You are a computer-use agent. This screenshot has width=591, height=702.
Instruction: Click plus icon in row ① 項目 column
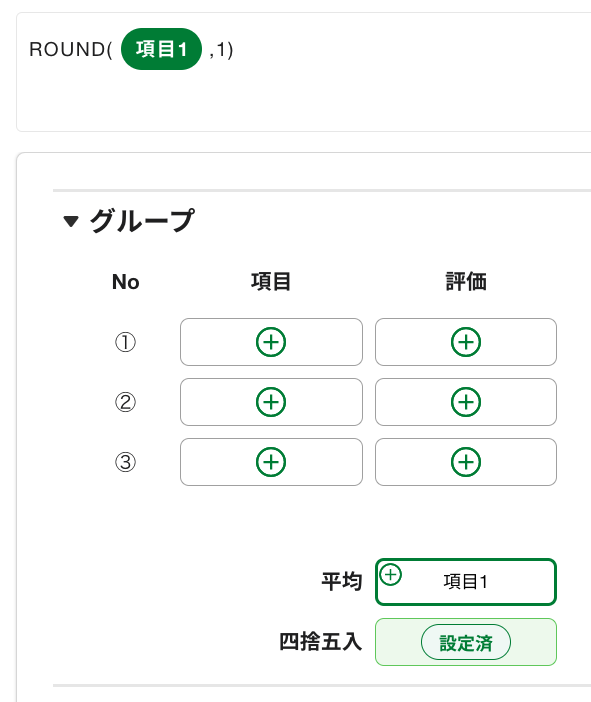(x=271, y=342)
